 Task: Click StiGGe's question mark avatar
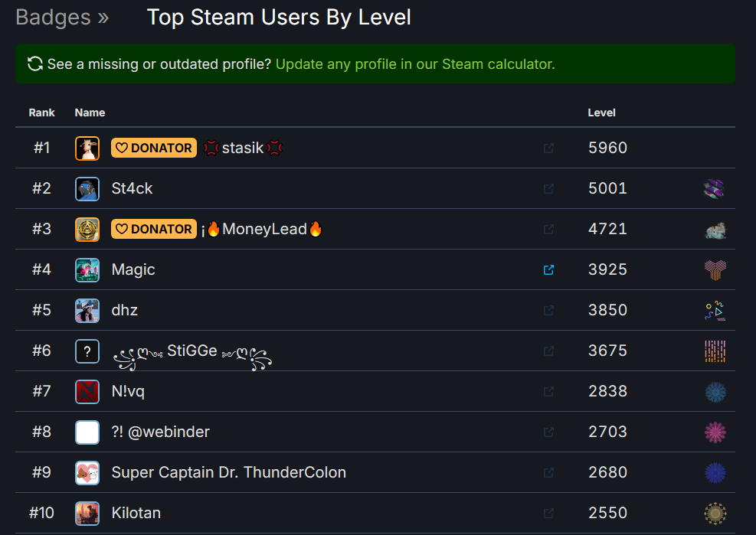pyautogui.click(x=87, y=351)
